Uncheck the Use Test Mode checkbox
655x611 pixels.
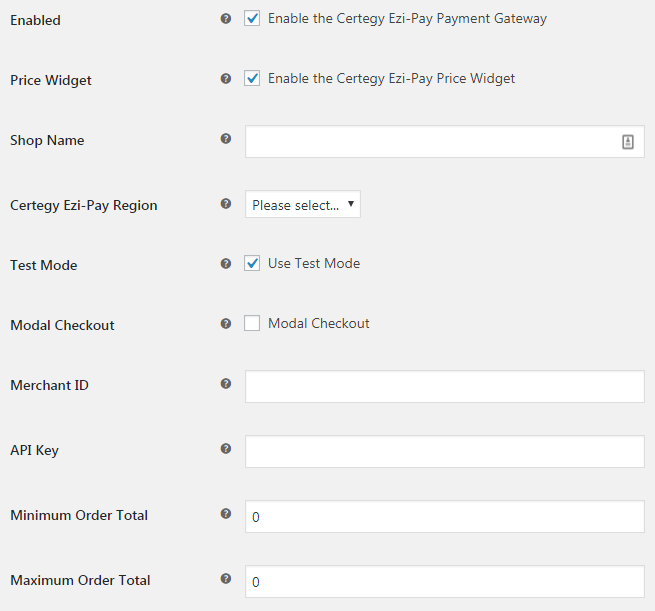252,264
